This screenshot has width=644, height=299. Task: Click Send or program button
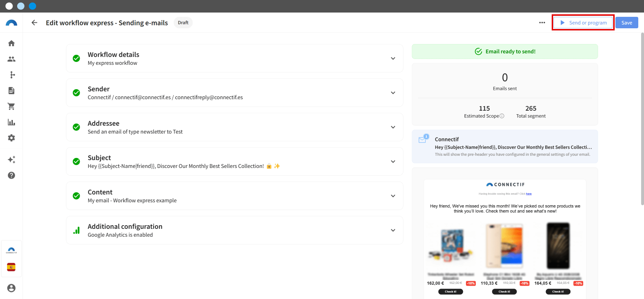tap(583, 23)
